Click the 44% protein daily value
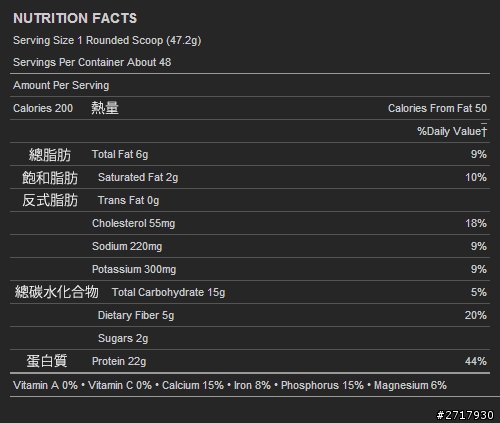 [476, 361]
